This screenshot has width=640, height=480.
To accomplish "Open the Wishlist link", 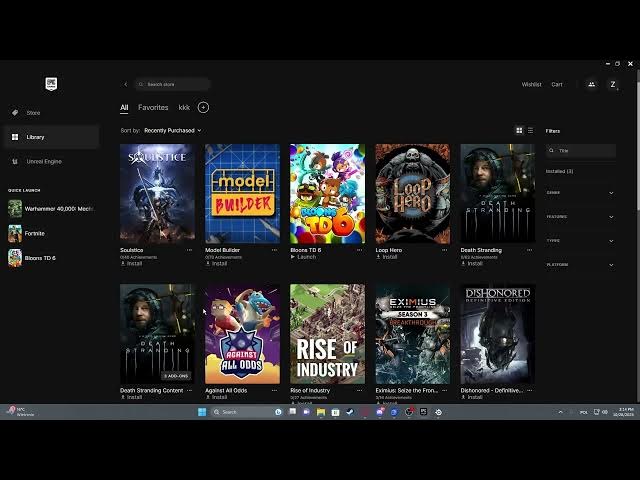I will click(531, 84).
